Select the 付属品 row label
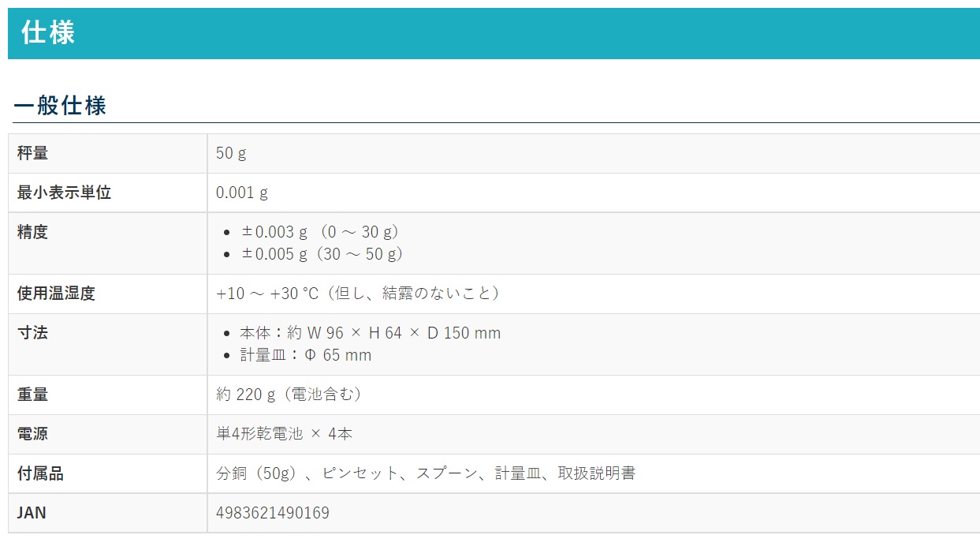 pos(41,473)
